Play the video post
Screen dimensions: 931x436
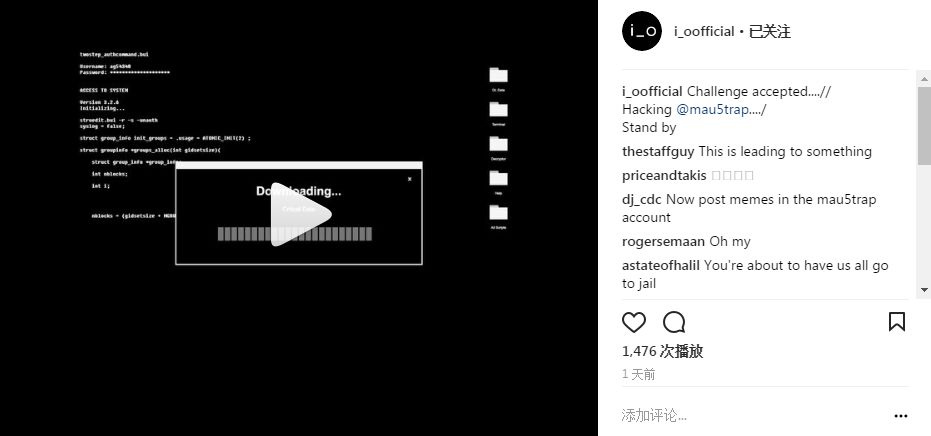(x=300, y=214)
